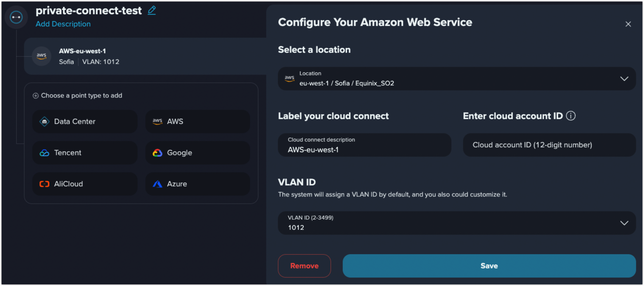The image size is (644, 286).
Task: Click the pencil edit icon beside private-connect-test
Action: pyautogui.click(x=152, y=10)
